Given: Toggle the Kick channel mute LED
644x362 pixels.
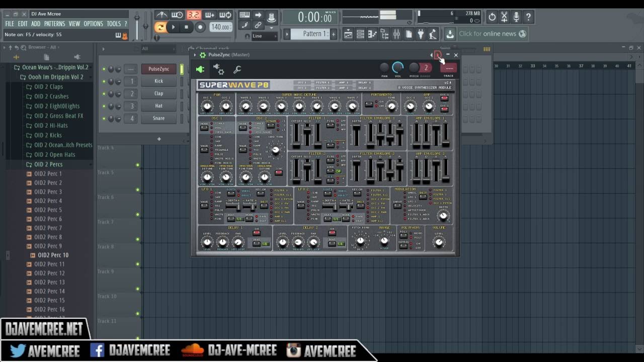Looking at the screenshot, I should (x=104, y=81).
